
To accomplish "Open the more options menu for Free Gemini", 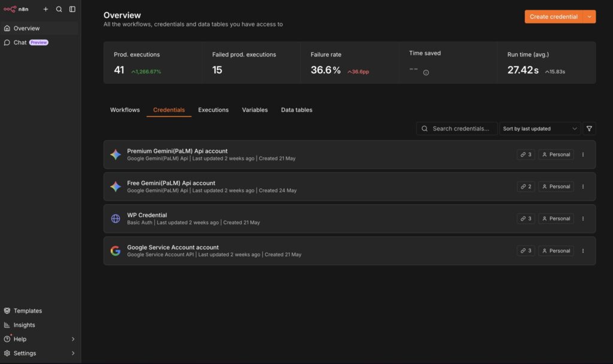I will point(583,187).
